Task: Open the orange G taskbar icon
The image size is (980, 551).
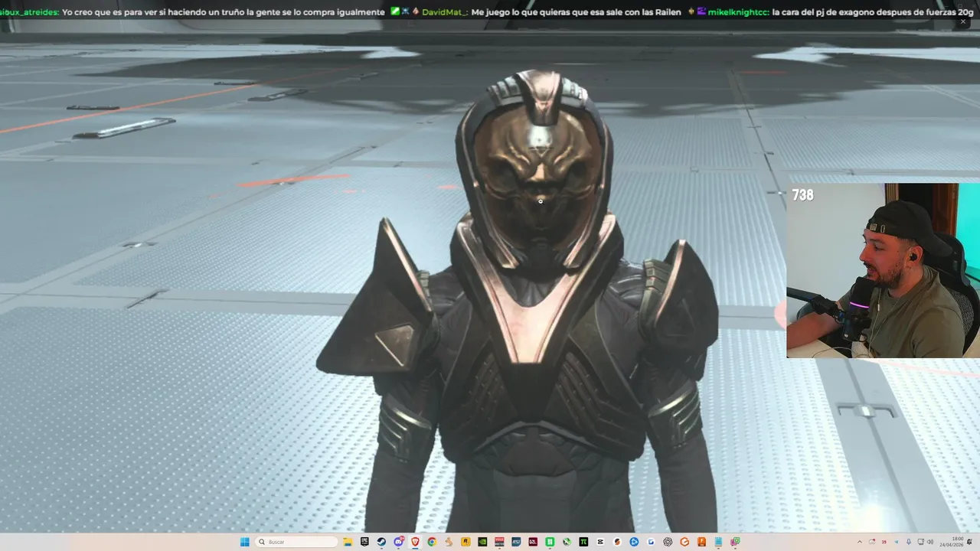Action: click(x=684, y=542)
